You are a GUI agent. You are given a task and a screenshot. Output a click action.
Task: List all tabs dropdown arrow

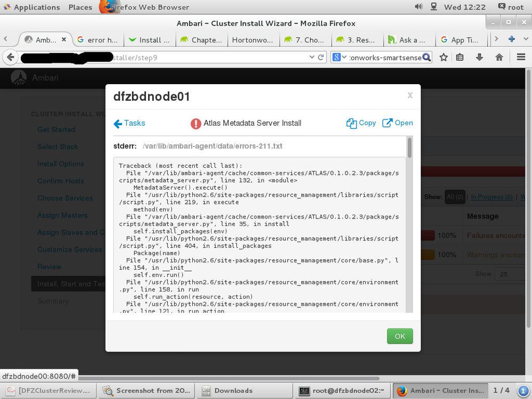coord(526,39)
